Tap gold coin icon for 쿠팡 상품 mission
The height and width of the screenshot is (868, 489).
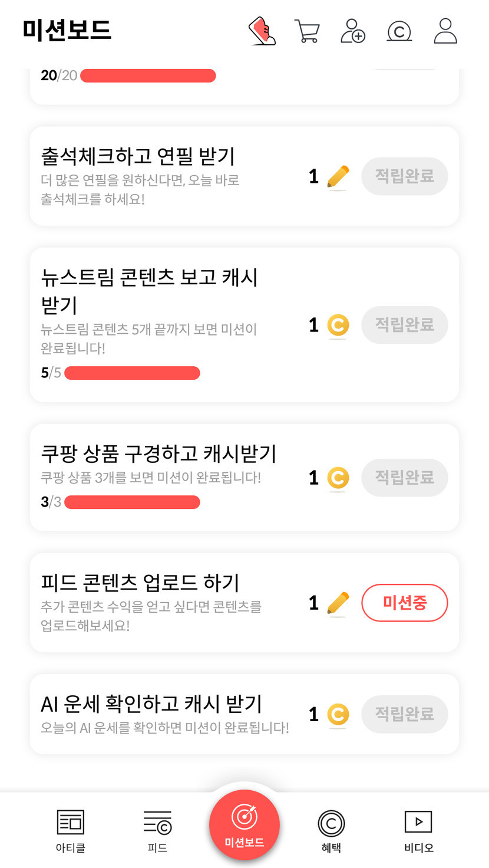(338, 478)
